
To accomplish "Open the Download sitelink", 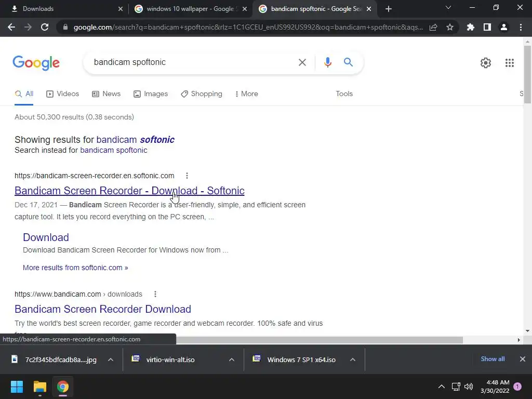I will [46, 237].
